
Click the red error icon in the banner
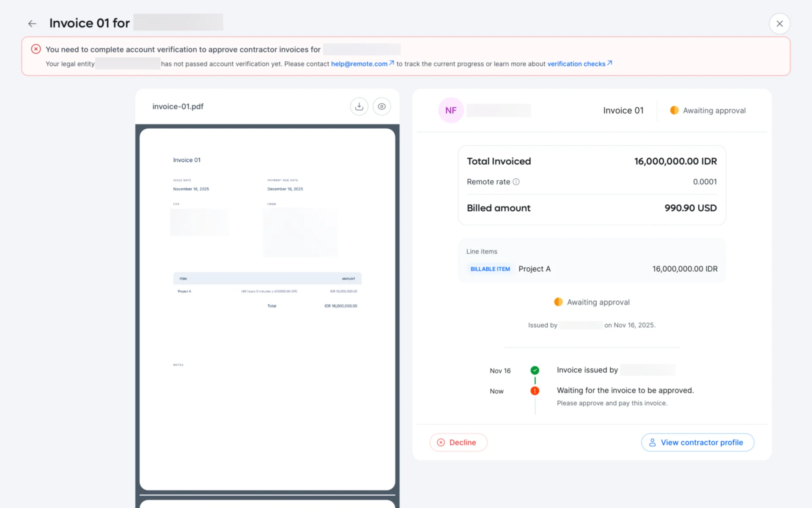36,49
